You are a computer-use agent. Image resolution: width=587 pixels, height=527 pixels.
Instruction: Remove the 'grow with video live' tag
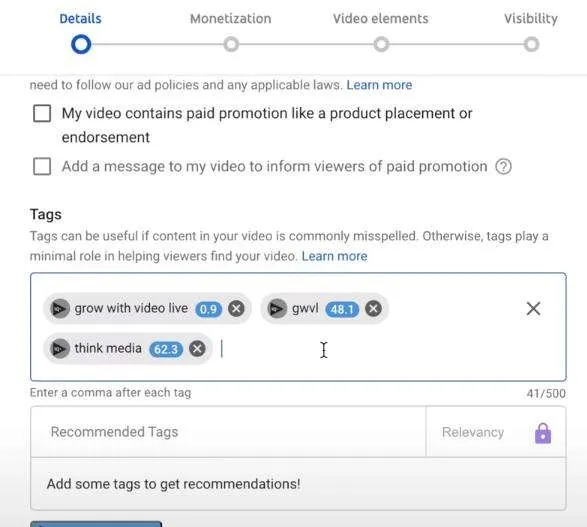click(x=236, y=309)
